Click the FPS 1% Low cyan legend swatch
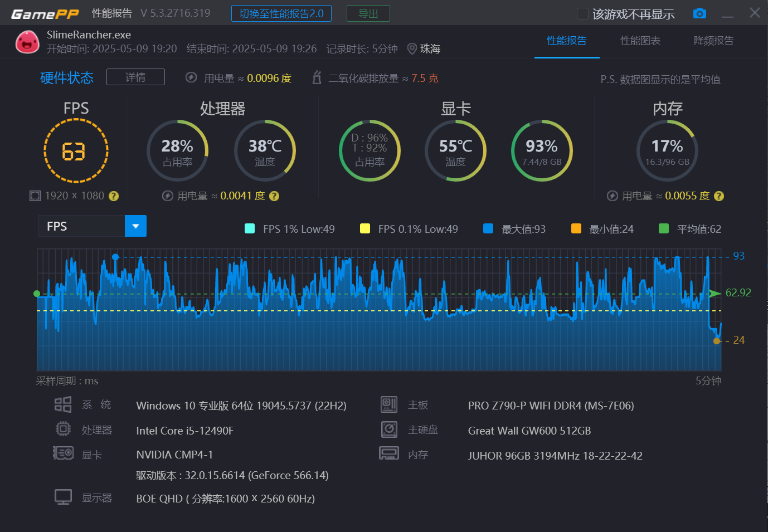Image resolution: width=768 pixels, height=532 pixels. 250,228
